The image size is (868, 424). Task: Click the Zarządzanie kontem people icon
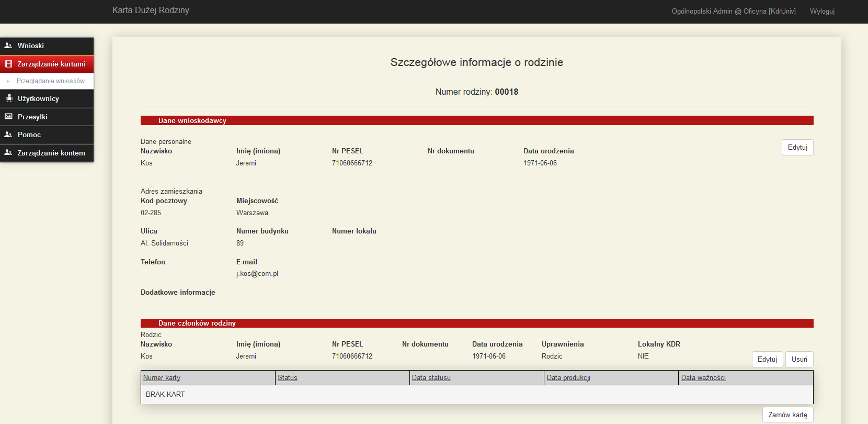click(x=8, y=153)
